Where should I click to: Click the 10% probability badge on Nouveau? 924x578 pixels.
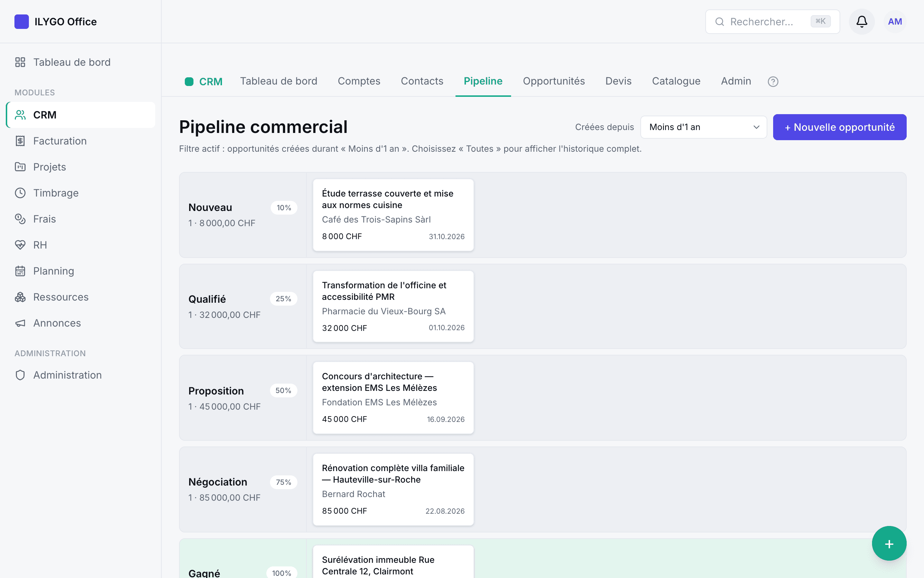point(284,208)
